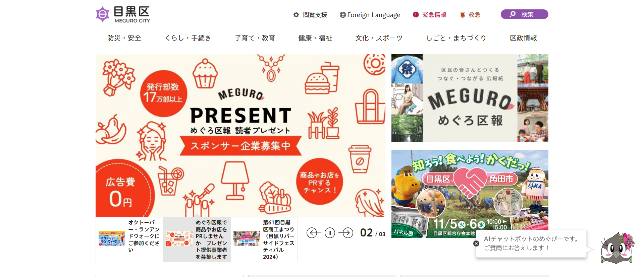Screen dimensions: 644x277
Task: Select the 第61回目黒区商工まつり slide thumbnail
Action: pyautogui.click(x=264, y=239)
